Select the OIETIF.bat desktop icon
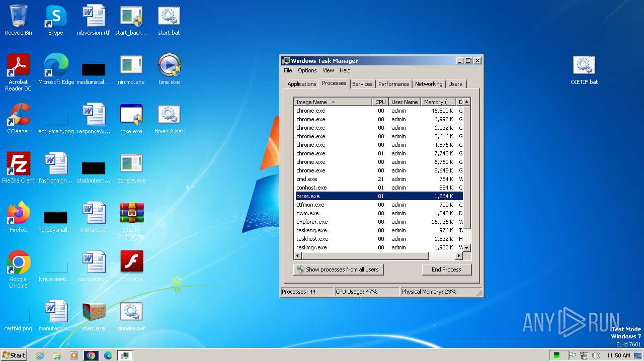This screenshot has height=362, width=644. (x=584, y=69)
